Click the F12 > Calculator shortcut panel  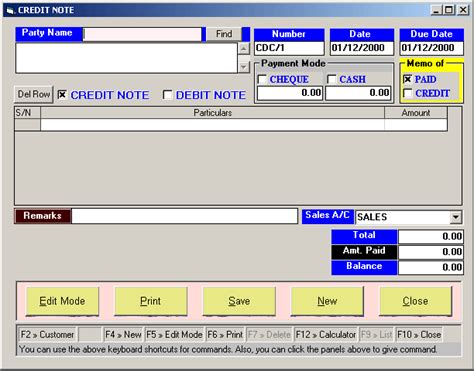(326, 334)
